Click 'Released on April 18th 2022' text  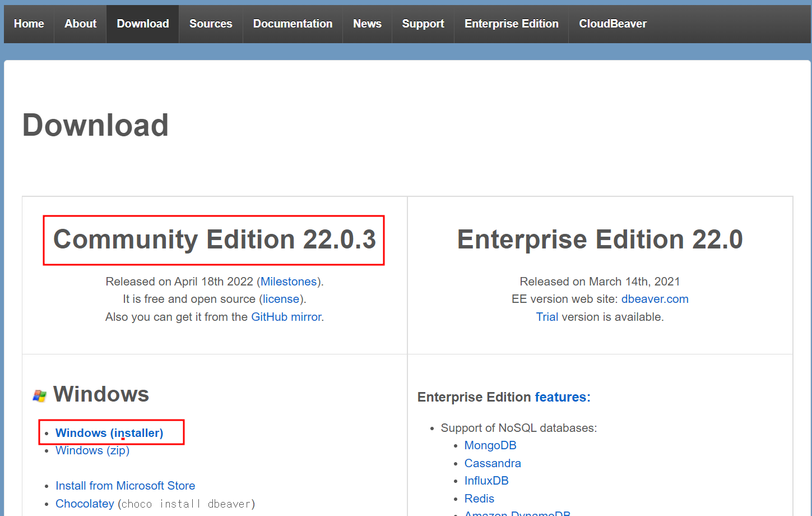179,282
